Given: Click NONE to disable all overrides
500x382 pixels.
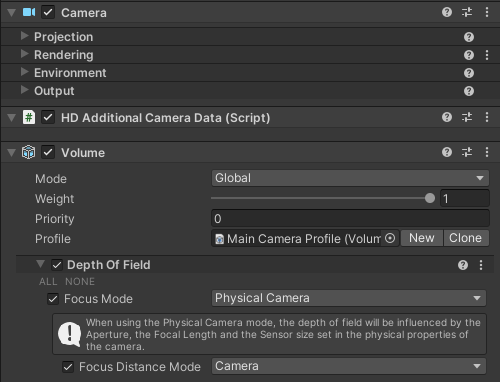Looking at the screenshot, I should 80,282.
